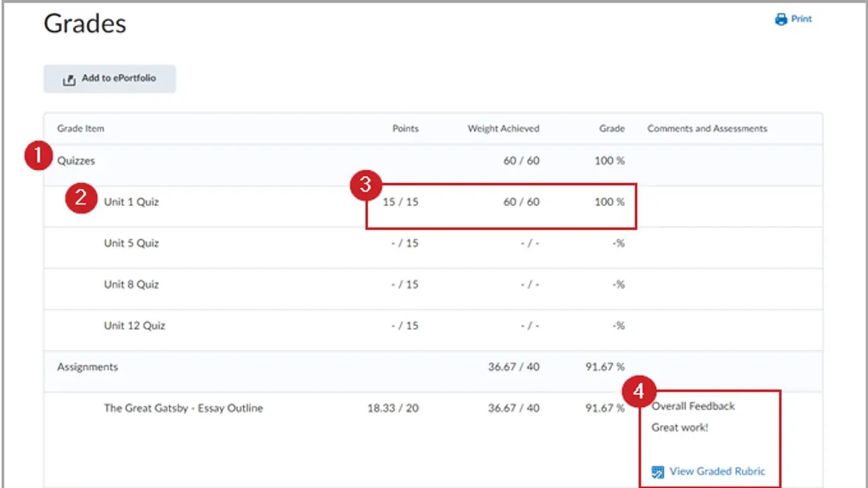
Task: Select the Points column header
Action: [x=405, y=129]
